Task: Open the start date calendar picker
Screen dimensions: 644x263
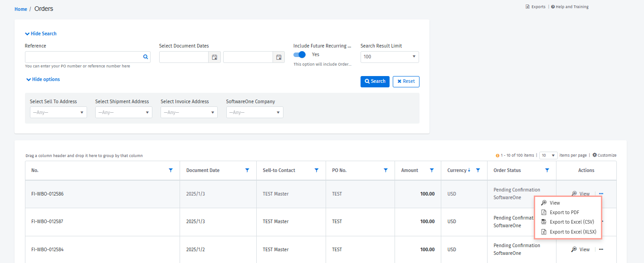Action: 215,57
